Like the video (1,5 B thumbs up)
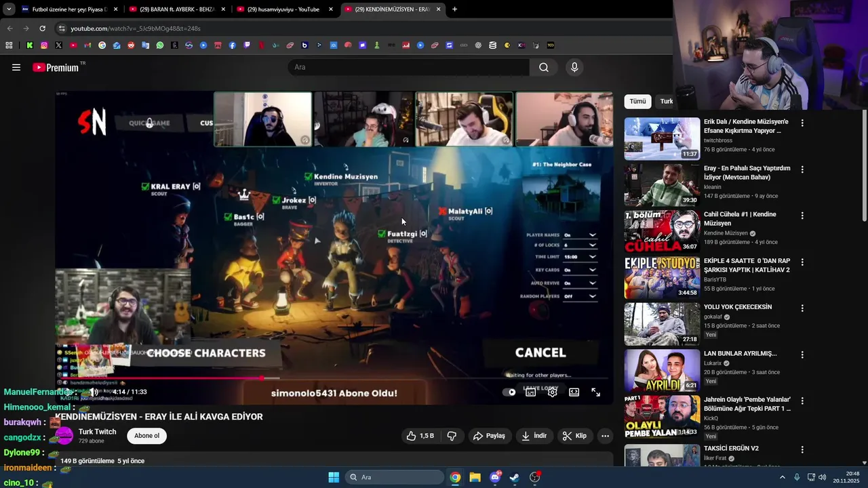 tap(420, 436)
